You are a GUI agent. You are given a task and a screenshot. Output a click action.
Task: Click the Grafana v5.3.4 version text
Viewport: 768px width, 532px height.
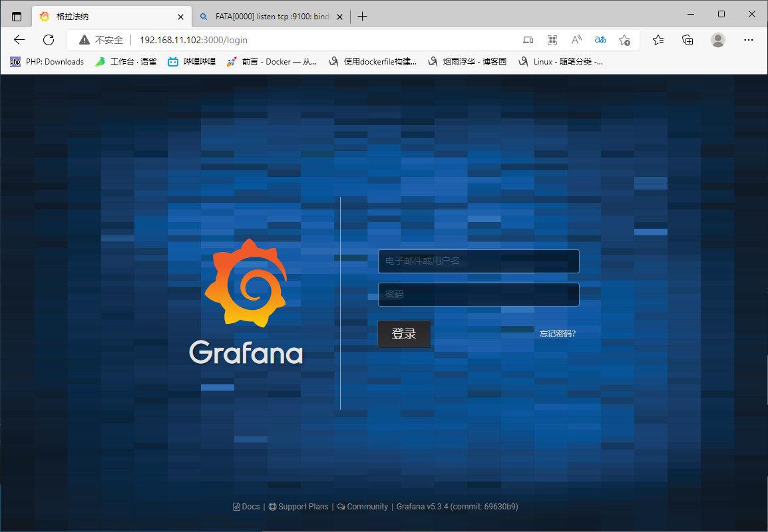457,507
